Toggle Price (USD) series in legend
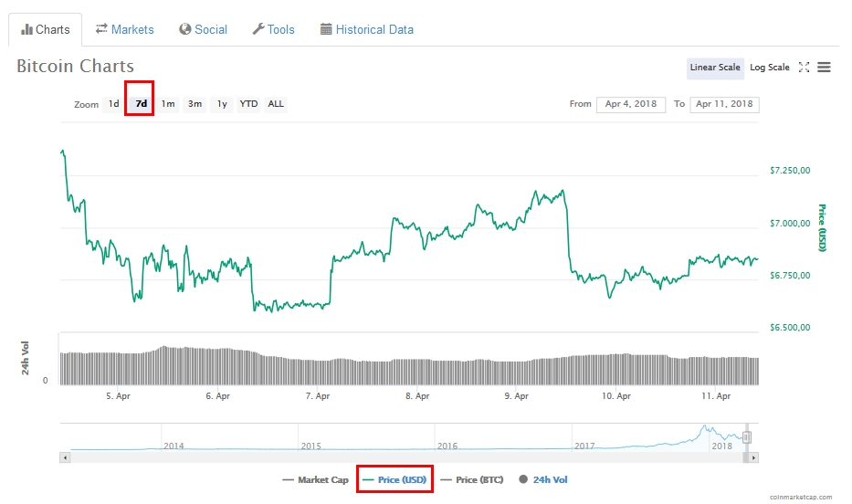Image resolution: width=852 pixels, height=504 pixels. (x=394, y=479)
